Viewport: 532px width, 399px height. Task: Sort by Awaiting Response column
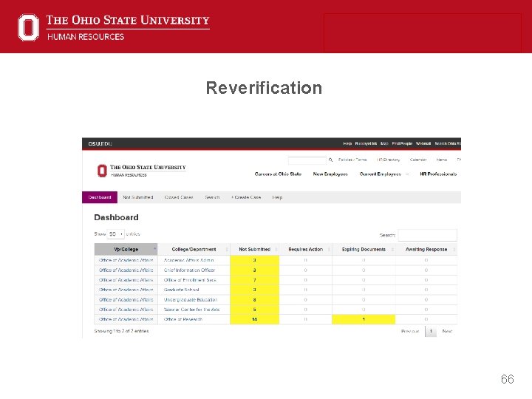tap(426, 250)
